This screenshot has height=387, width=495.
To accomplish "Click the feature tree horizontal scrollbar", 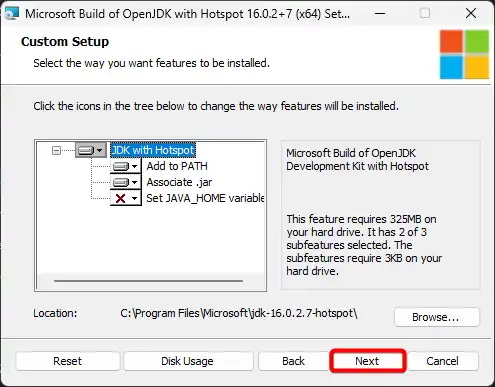I will (148, 281).
